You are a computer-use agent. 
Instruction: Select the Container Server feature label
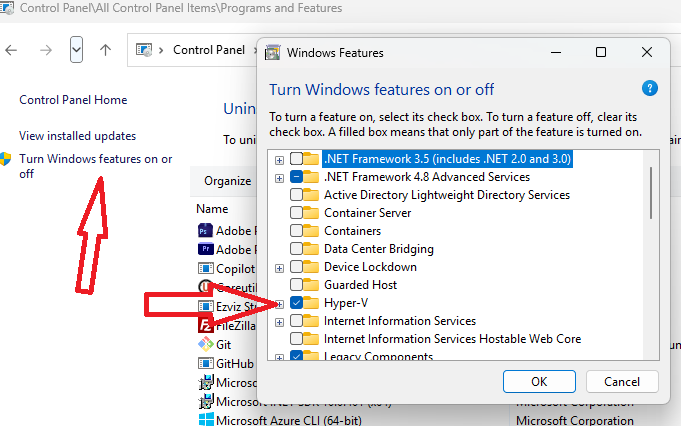coord(367,213)
